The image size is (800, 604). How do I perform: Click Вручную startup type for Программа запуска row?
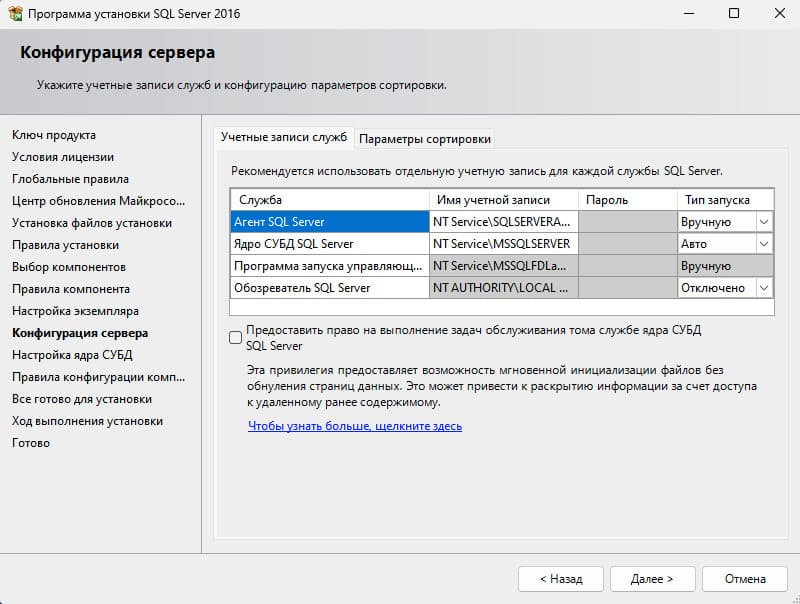(725, 266)
